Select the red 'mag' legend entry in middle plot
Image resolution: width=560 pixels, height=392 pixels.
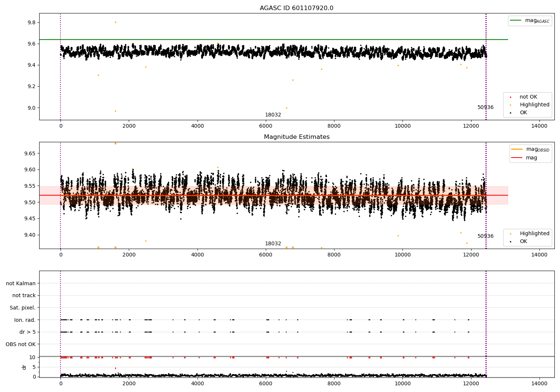pos(524,158)
